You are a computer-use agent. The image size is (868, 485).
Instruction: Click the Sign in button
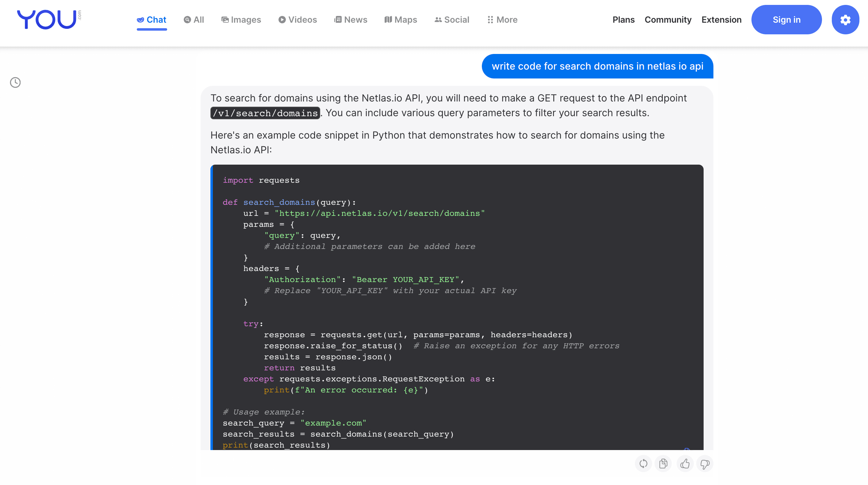[x=786, y=19]
